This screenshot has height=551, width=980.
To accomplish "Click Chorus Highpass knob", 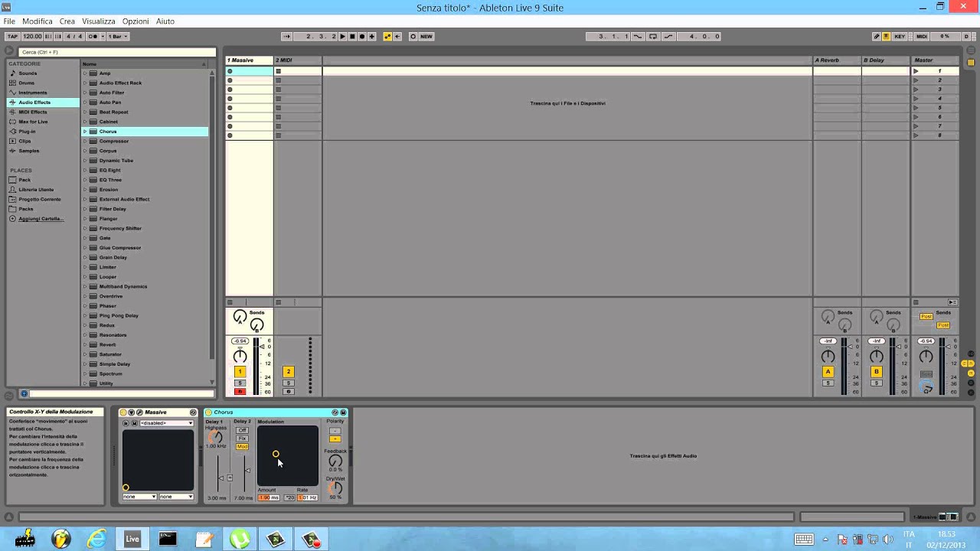I will [215, 437].
